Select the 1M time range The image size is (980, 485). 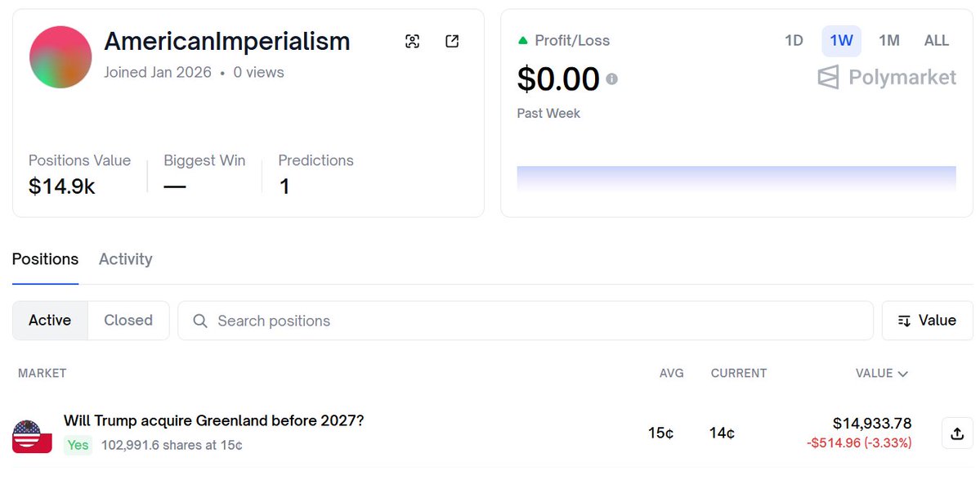coord(888,40)
